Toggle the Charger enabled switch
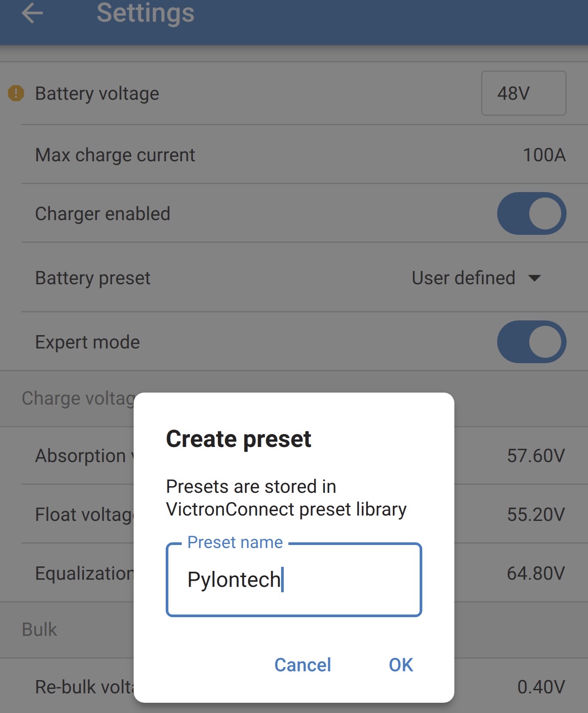 (531, 213)
